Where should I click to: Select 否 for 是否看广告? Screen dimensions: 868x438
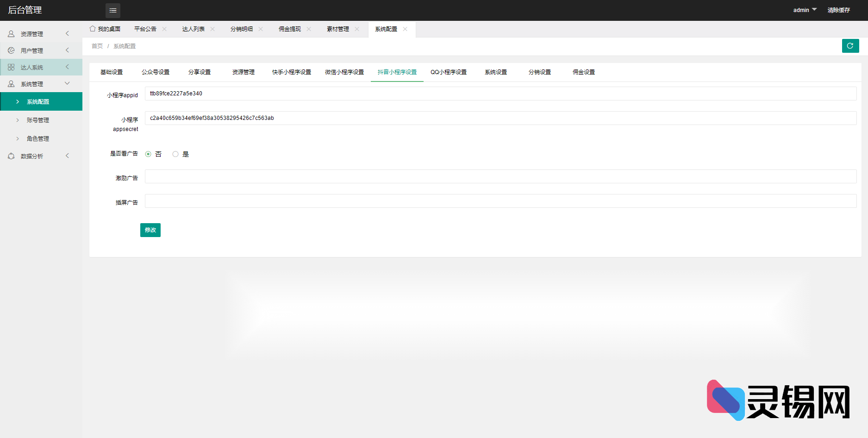point(148,154)
